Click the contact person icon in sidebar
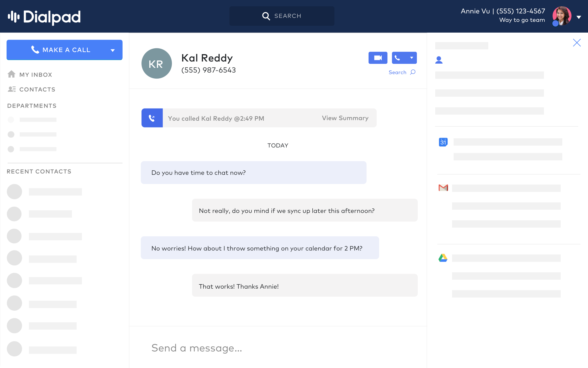Viewport: 588px width, 368px height. (x=439, y=60)
